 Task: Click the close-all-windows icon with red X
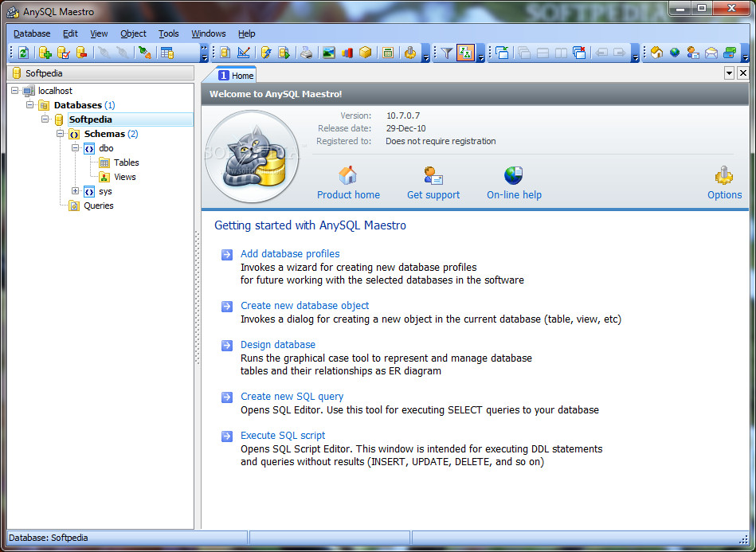tap(579, 53)
